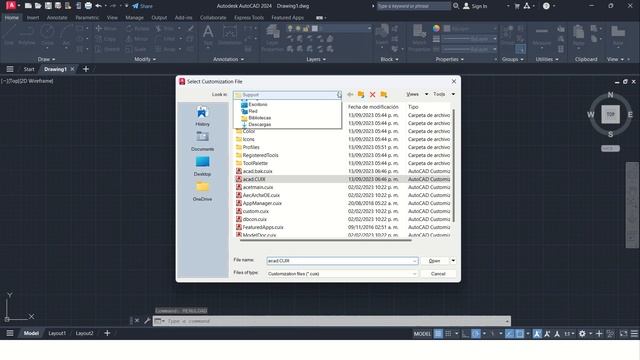Viewport: 640px width, 360px height.
Task: Click the red X delete icon in dialog
Action: (x=372, y=94)
